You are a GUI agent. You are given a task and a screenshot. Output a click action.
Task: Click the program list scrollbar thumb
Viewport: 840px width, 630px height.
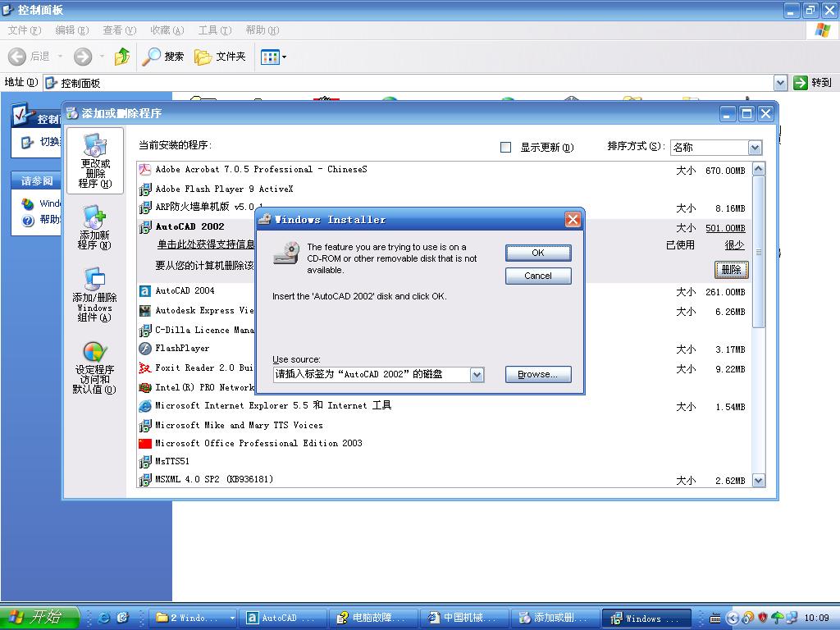pos(759,252)
